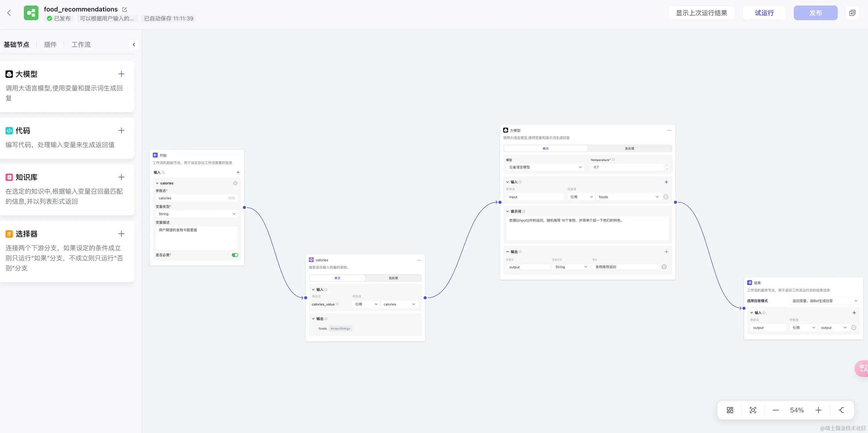Click the 显示上次运行结果 button

pos(701,13)
